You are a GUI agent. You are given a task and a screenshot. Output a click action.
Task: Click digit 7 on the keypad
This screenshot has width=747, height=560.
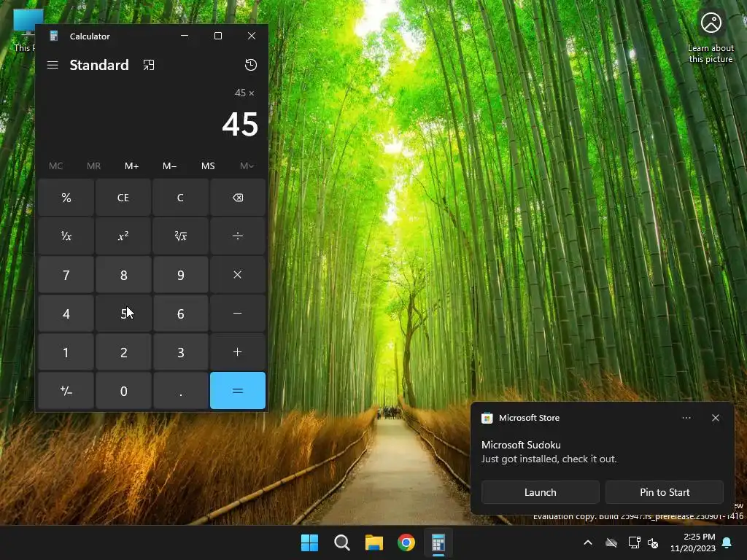pos(66,275)
